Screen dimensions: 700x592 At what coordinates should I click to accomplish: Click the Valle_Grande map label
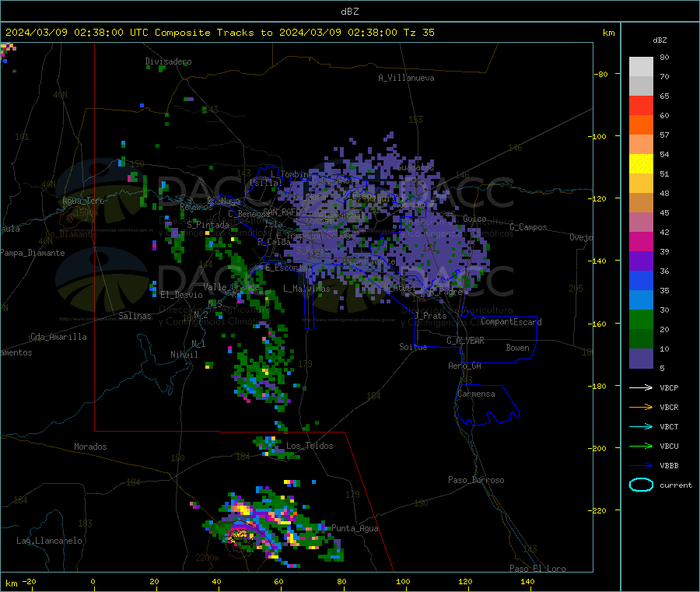[231, 286]
